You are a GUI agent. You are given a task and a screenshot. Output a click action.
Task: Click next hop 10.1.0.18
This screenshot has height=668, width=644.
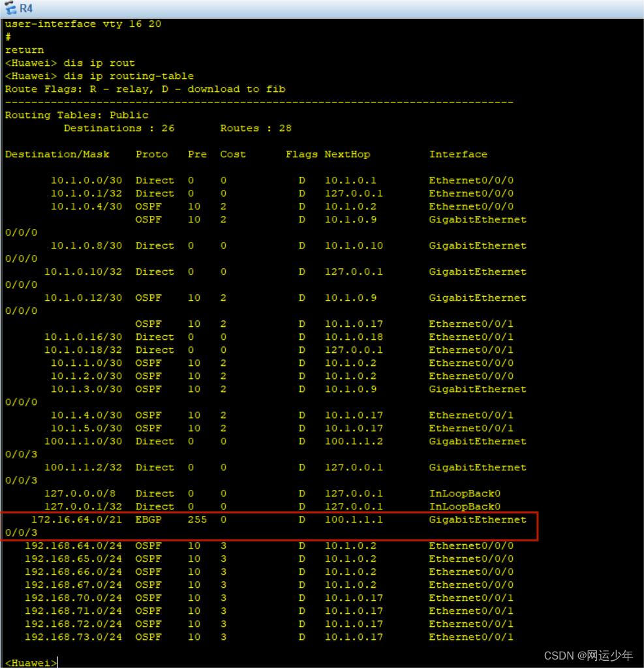(354, 337)
